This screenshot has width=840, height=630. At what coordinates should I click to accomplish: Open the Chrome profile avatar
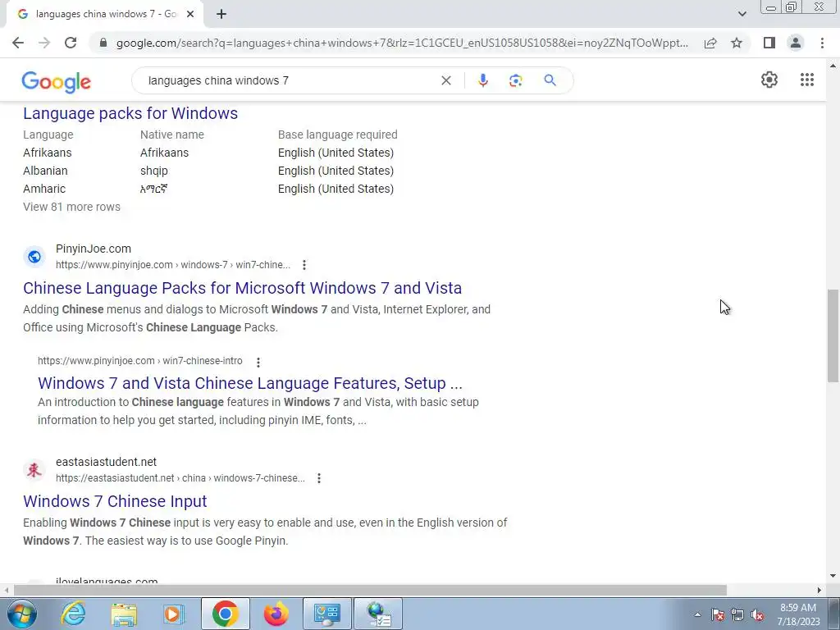pyautogui.click(x=796, y=43)
